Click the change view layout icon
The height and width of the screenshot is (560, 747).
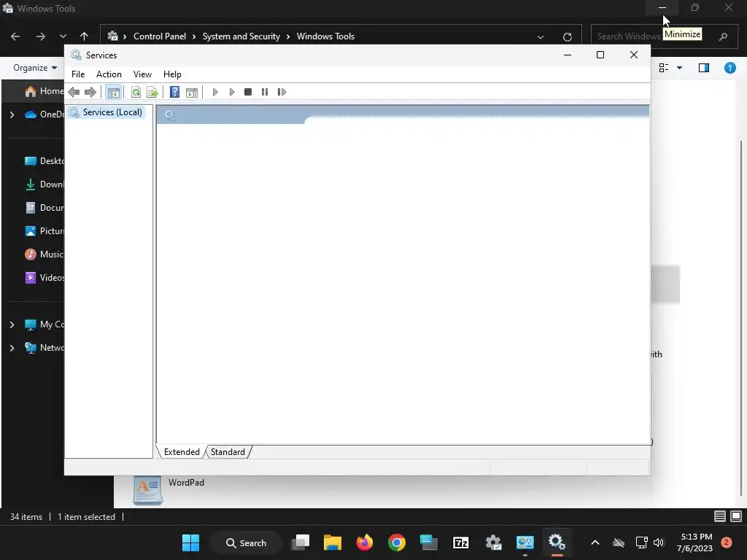click(x=664, y=68)
